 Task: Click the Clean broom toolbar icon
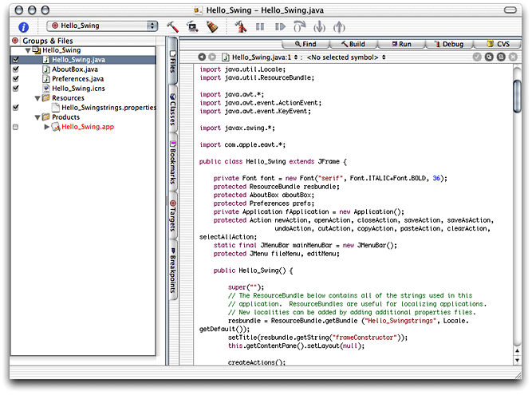point(212,26)
